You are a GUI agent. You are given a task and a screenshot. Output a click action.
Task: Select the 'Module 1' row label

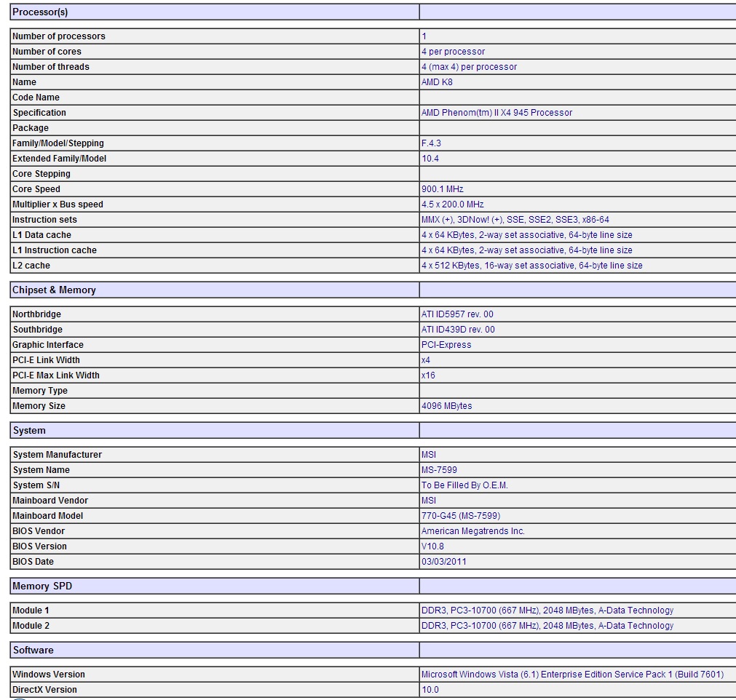(x=31, y=610)
